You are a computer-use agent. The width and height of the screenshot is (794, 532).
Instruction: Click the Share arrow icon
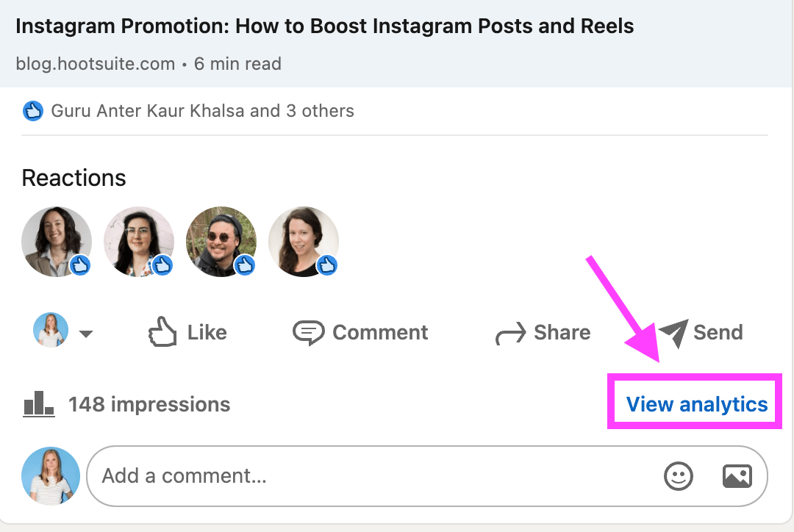510,334
